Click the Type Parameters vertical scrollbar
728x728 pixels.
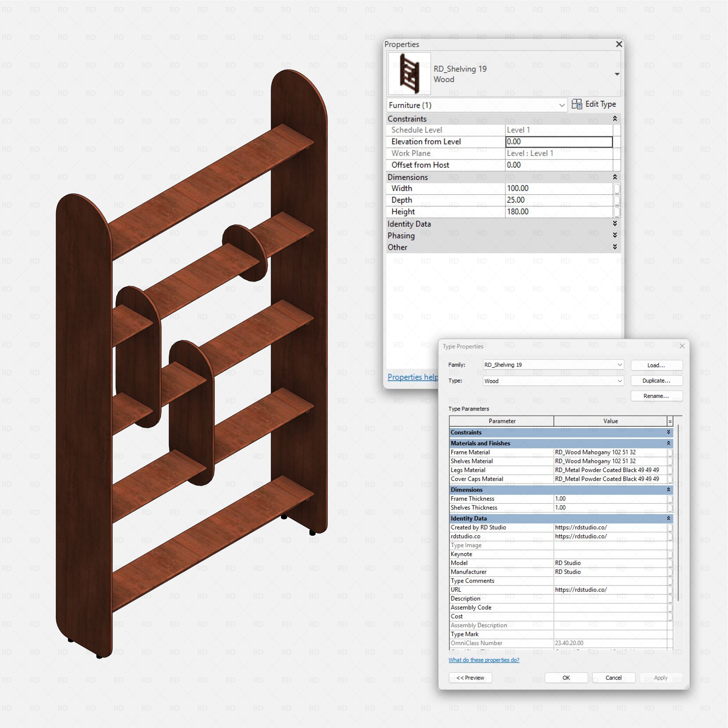click(678, 513)
